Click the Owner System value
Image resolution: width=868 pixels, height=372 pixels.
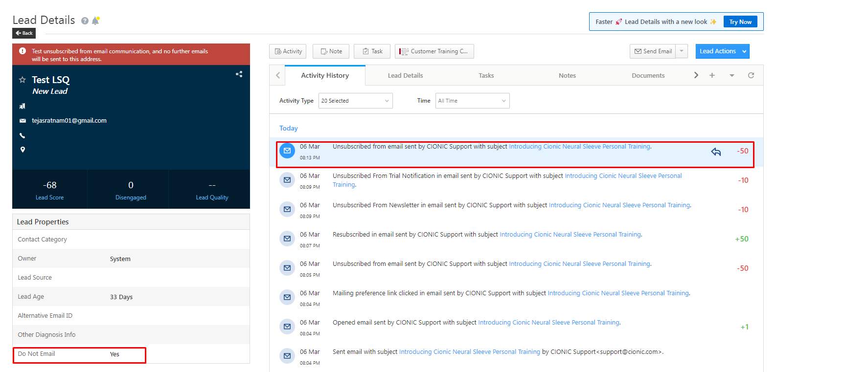120,259
